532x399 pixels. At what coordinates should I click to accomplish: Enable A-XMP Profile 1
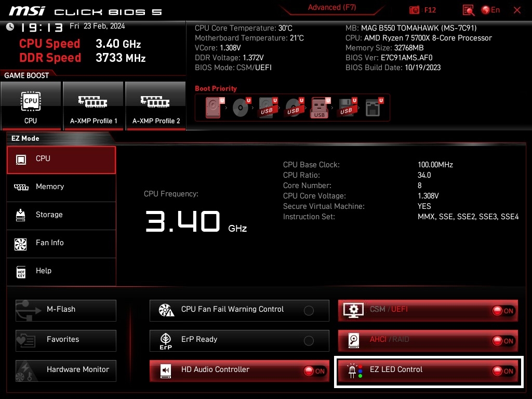click(x=94, y=105)
